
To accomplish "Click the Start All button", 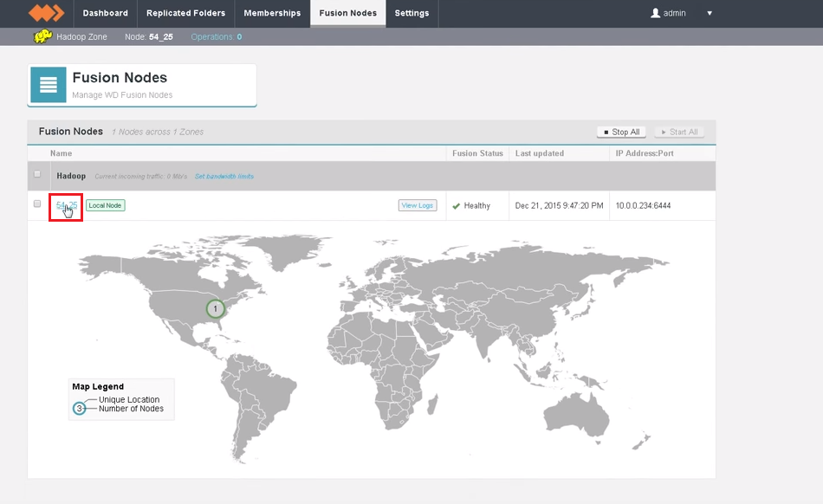I will [679, 132].
